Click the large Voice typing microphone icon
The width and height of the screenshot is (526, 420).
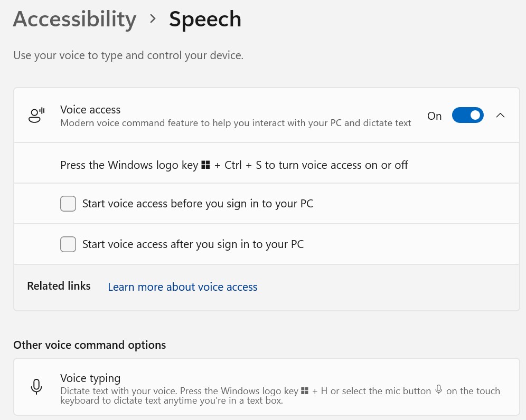pos(36,387)
